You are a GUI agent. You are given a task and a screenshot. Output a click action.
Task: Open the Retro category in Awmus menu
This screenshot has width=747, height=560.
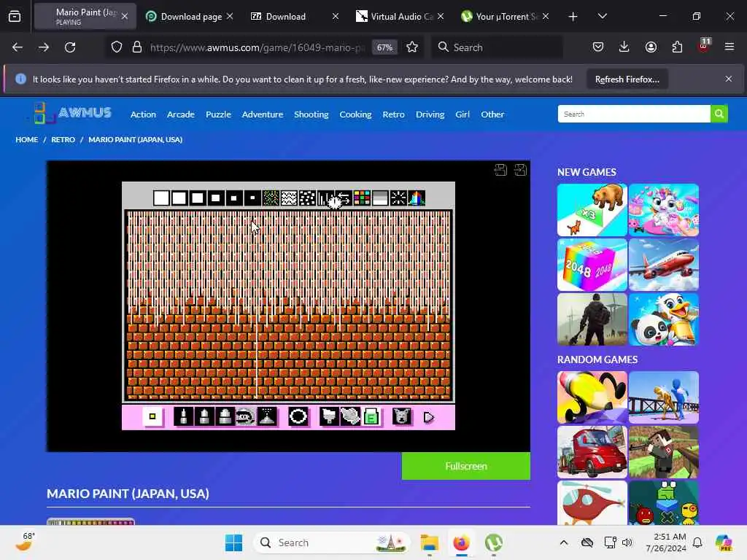click(393, 114)
